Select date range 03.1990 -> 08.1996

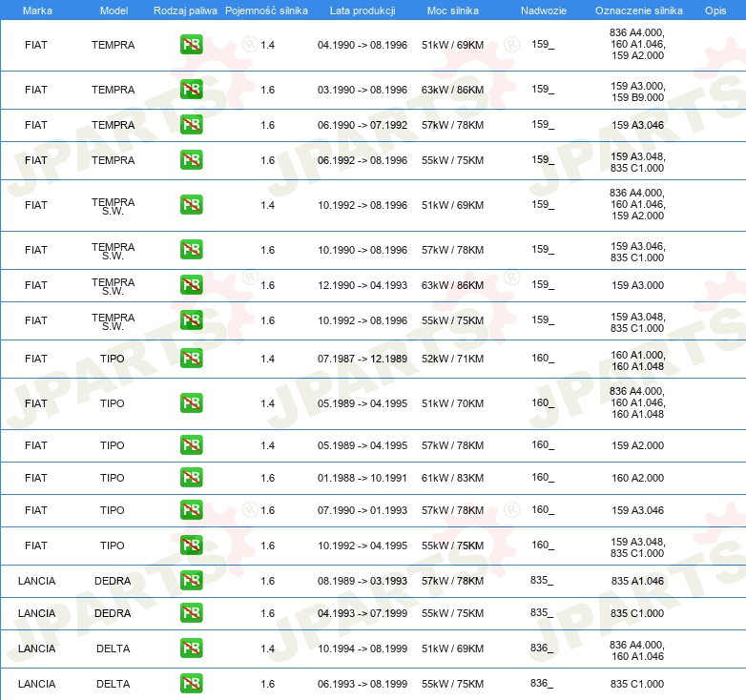(x=363, y=90)
